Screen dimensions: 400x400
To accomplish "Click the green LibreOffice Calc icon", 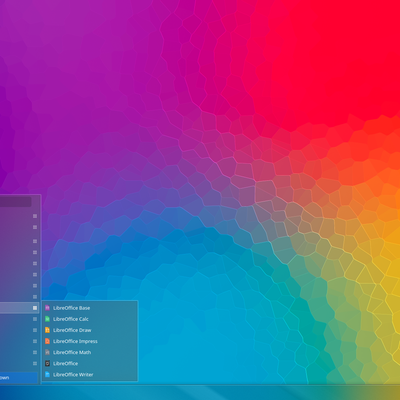I will click(47, 319).
